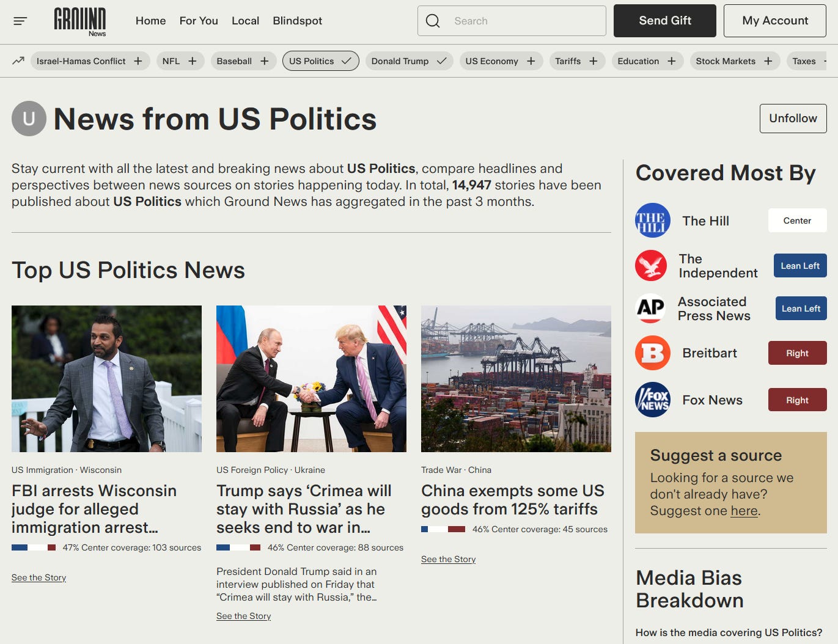Open headline China exempts some US goods

[512, 500]
